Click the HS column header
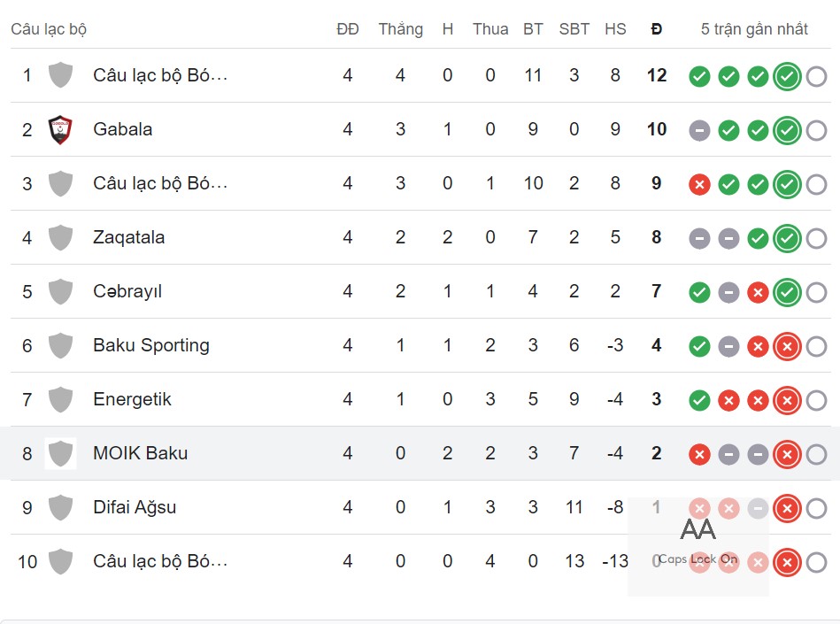 point(615,29)
